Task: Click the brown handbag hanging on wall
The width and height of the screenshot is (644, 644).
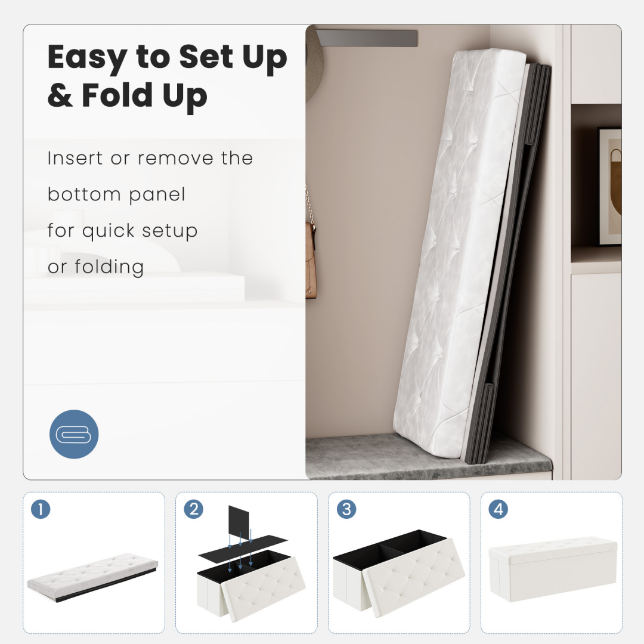Action: point(311,259)
